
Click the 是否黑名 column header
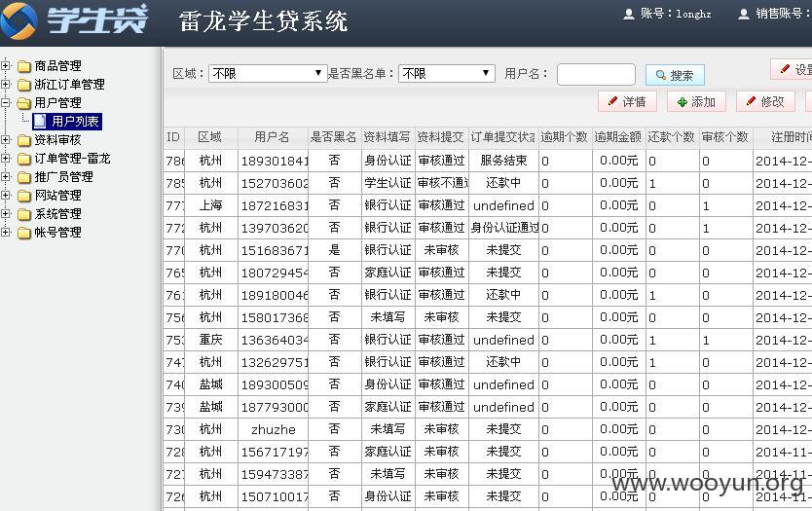(x=335, y=137)
